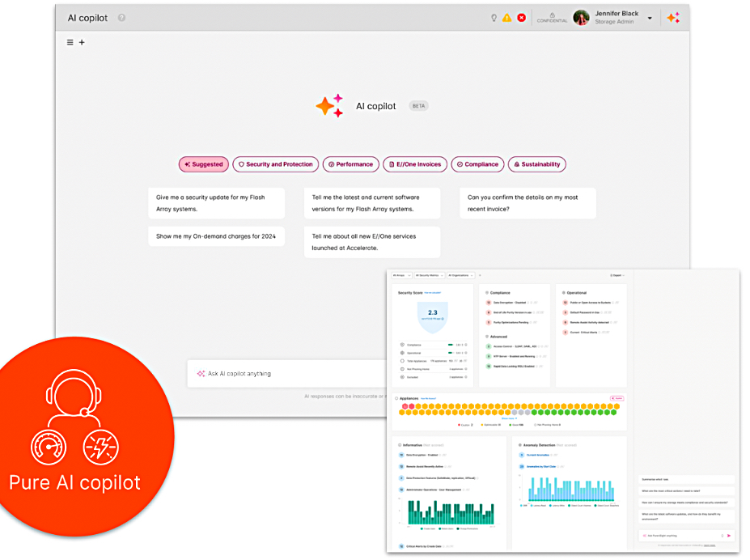Select the Sustainability tab
Screen dimensions: 750x560
[x=536, y=164]
